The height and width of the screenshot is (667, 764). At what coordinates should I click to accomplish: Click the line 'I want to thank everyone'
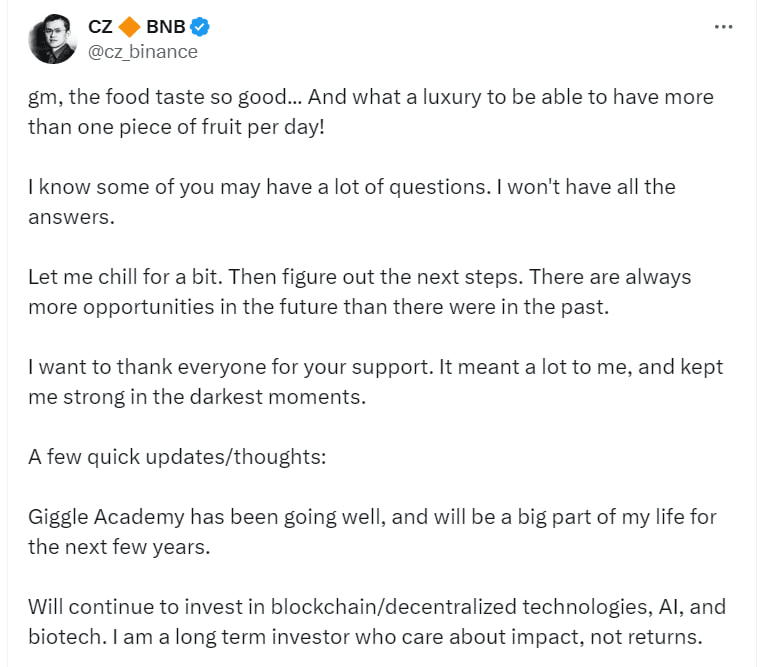(376, 367)
